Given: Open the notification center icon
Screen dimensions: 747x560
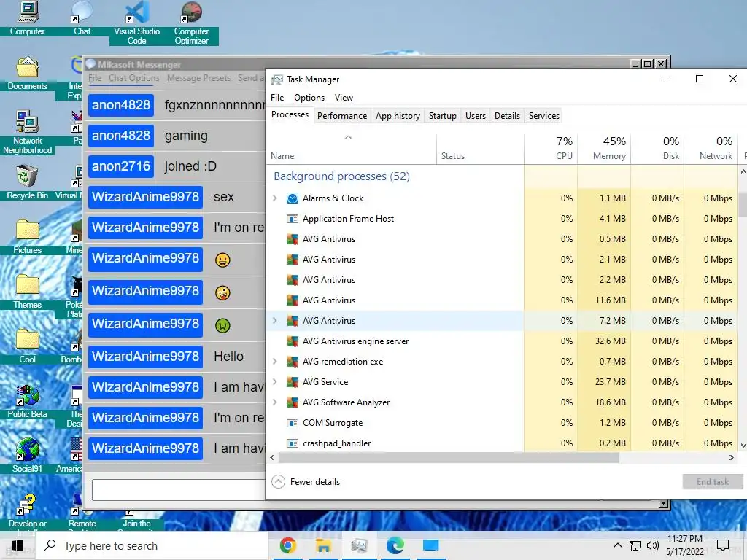Looking at the screenshot, I should 723,545.
